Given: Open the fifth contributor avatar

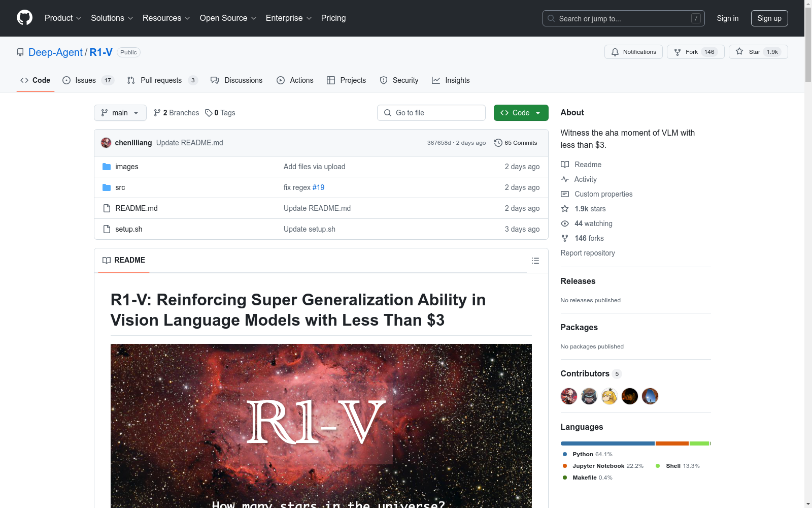Looking at the screenshot, I should 650,396.
